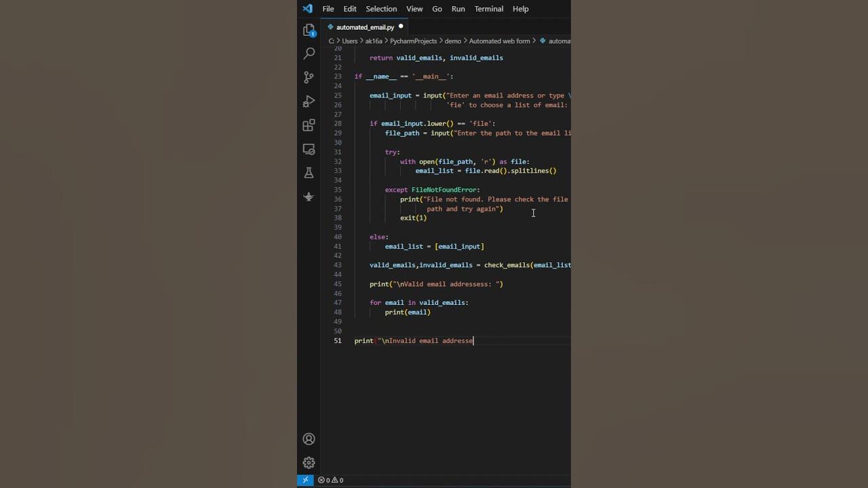The image size is (868, 488).
Task: Click the C: breadcrumb segment
Action: [x=332, y=41]
